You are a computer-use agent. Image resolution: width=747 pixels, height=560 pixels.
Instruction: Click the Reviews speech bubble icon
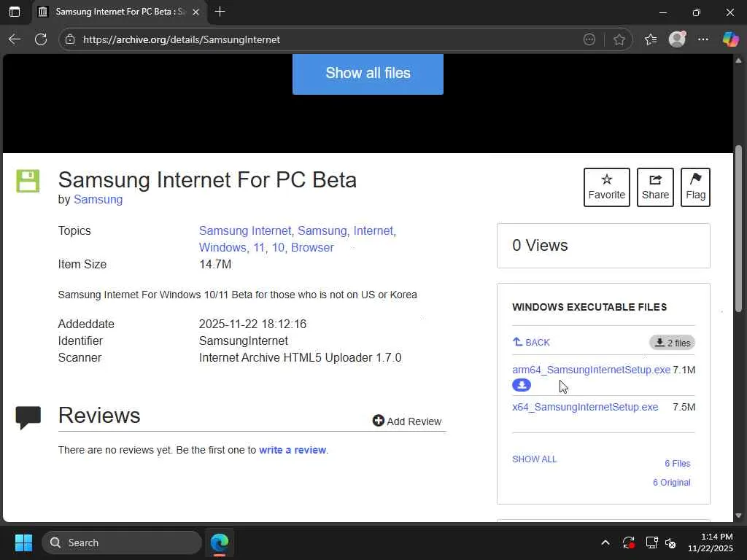[x=28, y=418]
